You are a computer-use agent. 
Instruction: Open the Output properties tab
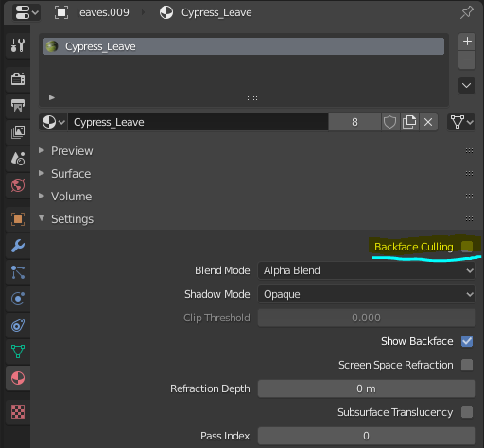pos(18,106)
